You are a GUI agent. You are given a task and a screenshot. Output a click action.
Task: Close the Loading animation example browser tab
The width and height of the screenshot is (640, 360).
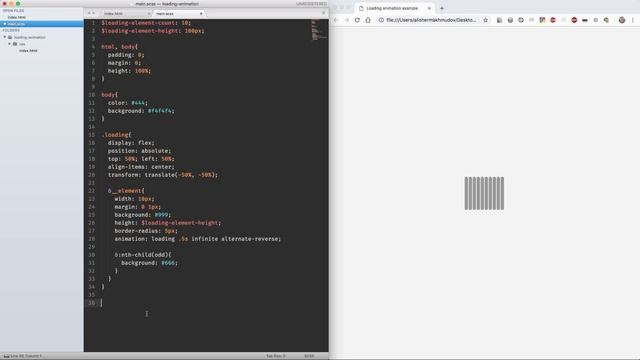coord(429,8)
